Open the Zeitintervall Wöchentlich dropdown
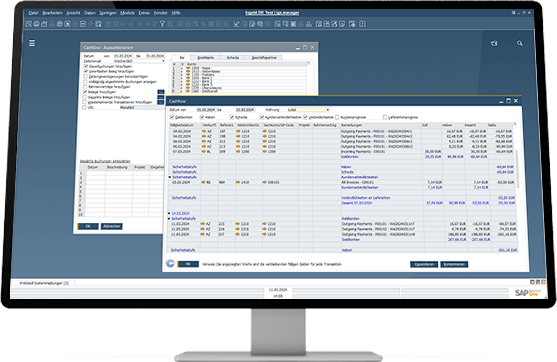557x362 pixels. pyautogui.click(x=139, y=61)
